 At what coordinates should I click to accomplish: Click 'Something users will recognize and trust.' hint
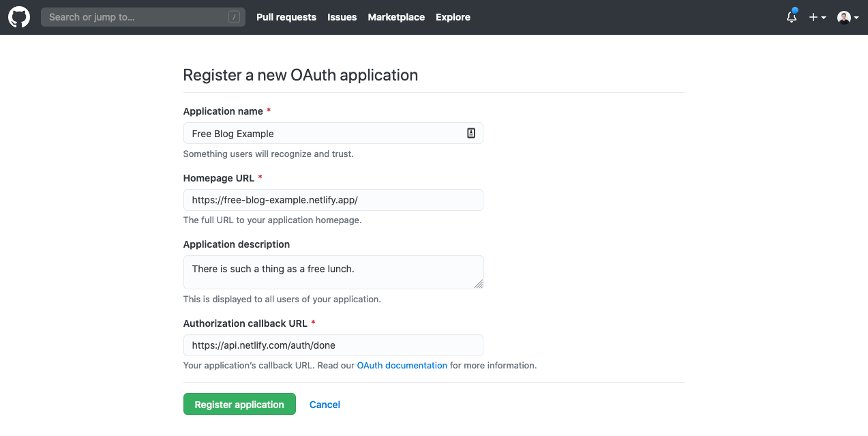click(x=269, y=154)
